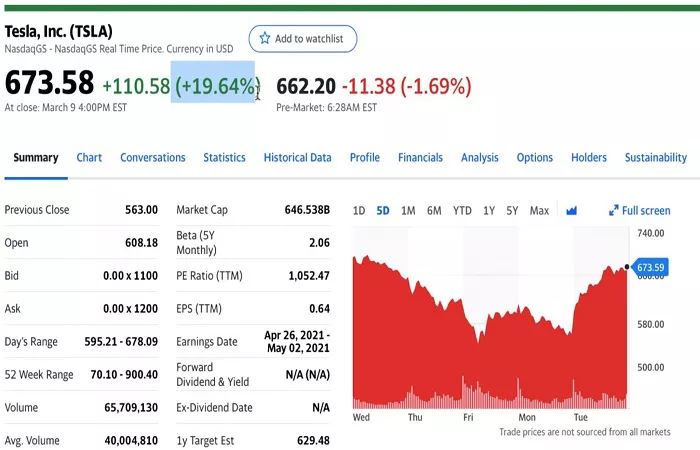The image size is (700, 450).
Task: Click the Add to watchlist button
Action: (x=303, y=39)
